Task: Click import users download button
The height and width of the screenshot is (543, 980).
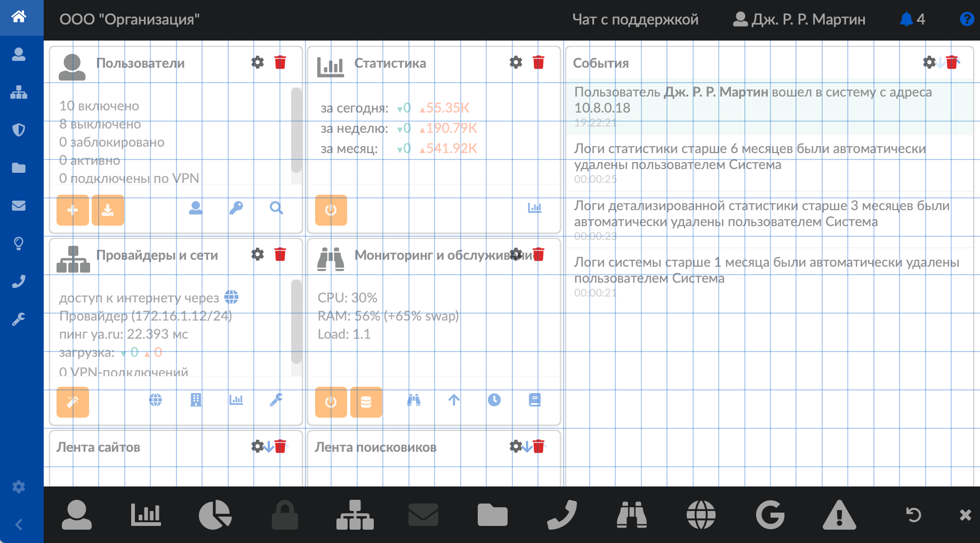Action: (x=108, y=210)
